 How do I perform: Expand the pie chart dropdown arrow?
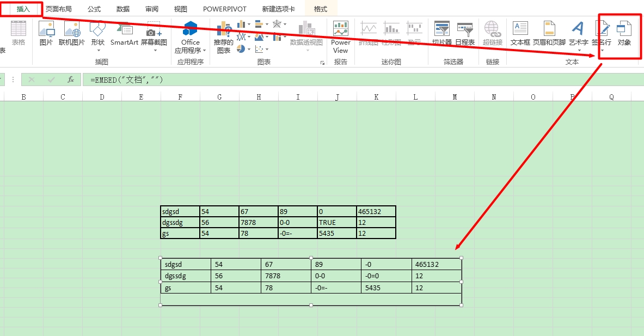(x=249, y=50)
